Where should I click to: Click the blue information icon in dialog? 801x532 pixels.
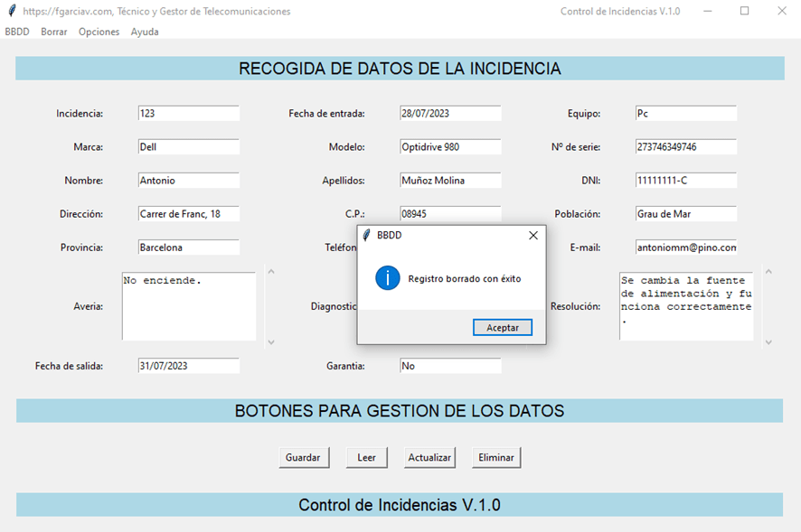tap(388, 278)
